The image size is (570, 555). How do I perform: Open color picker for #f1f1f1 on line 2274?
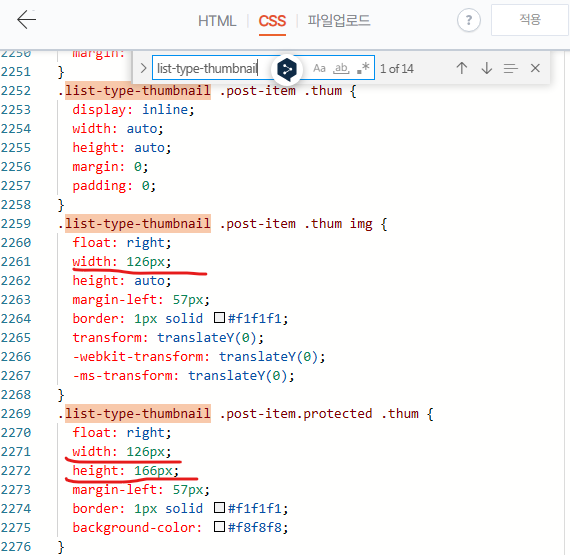coord(219,507)
